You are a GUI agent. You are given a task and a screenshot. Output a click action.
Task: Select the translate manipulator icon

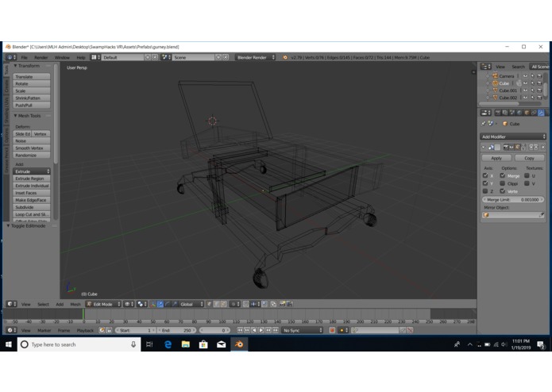pyautogui.click(x=160, y=304)
